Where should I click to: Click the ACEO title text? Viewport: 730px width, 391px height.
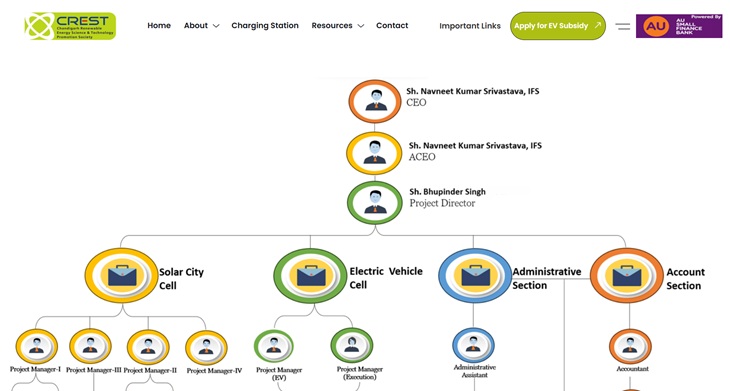pos(422,157)
